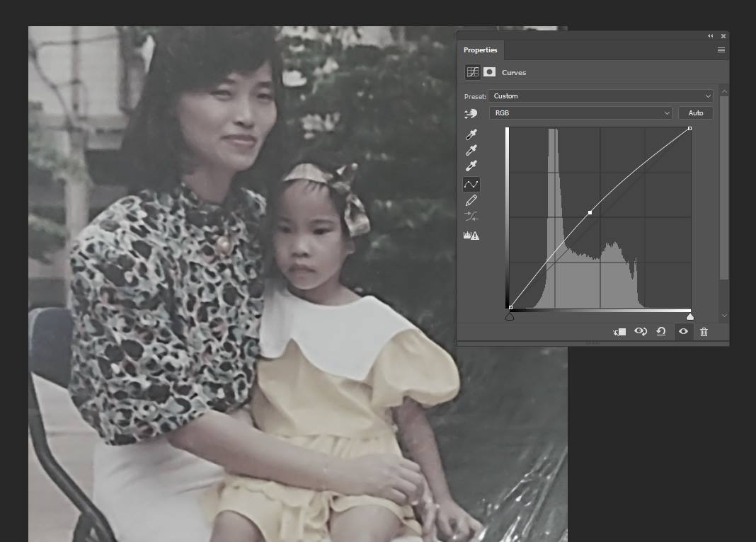Select the pencil draw curve tool
The height and width of the screenshot is (542, 756).
[x=471, y=201]
